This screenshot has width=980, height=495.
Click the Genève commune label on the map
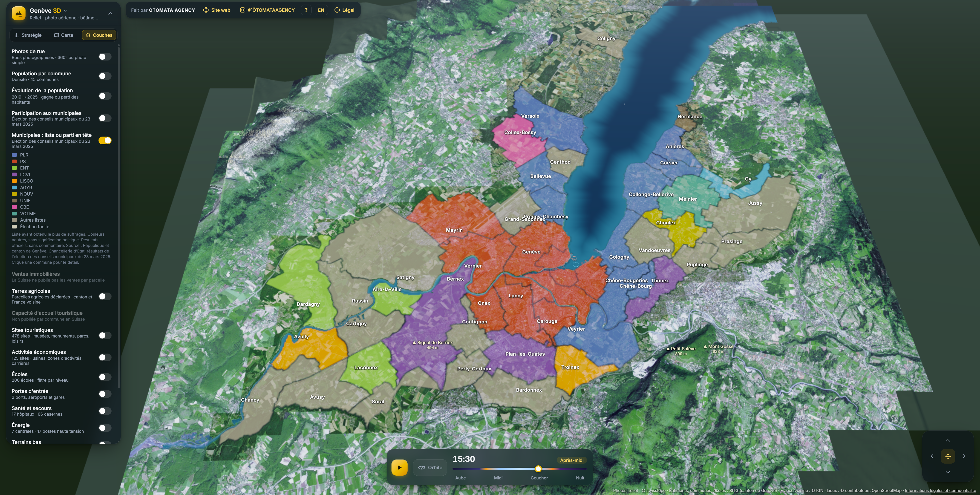pos(531,252)
